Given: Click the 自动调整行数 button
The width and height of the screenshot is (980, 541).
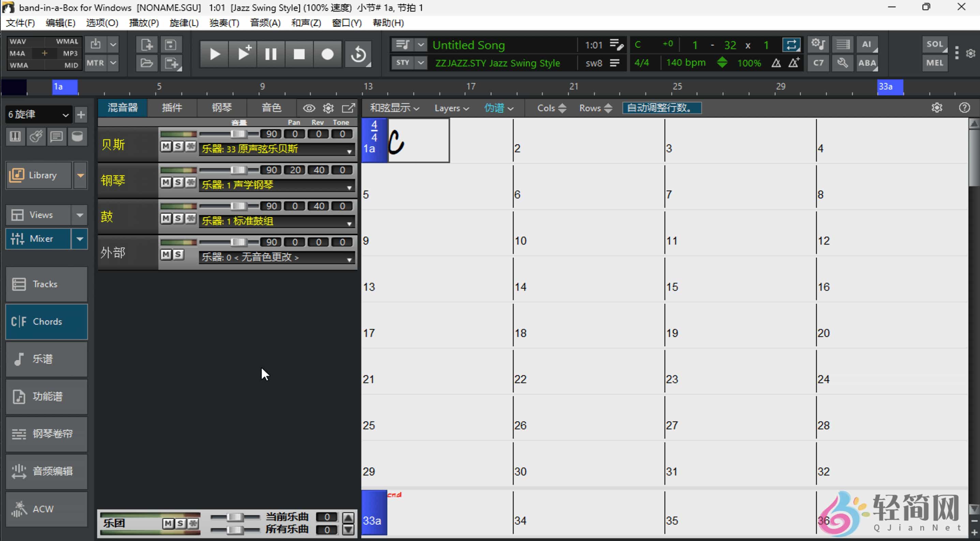Looking at the screenshot, I should point(662,108).
